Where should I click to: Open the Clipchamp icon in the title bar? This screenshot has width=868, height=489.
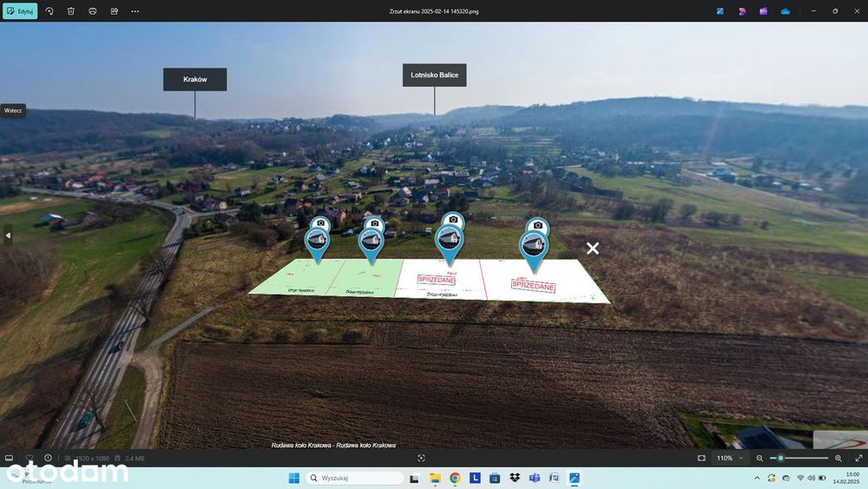[x=720, y=11]
